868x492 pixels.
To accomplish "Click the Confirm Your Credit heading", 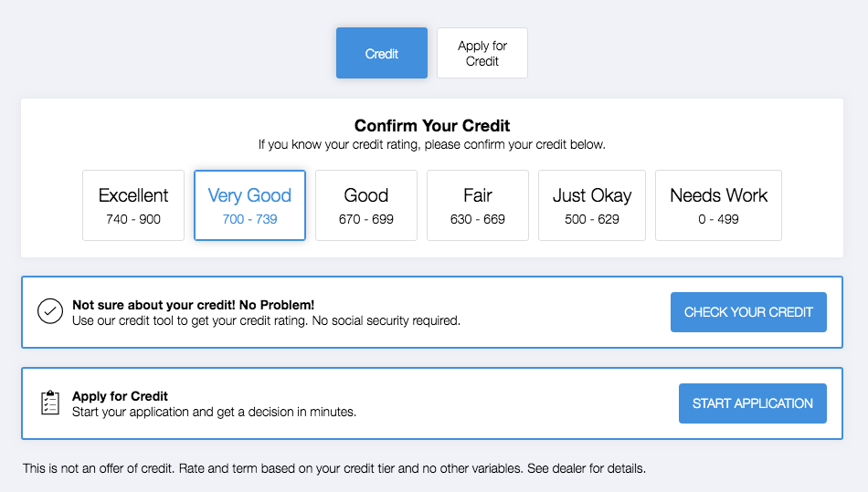I will point(432,125).
